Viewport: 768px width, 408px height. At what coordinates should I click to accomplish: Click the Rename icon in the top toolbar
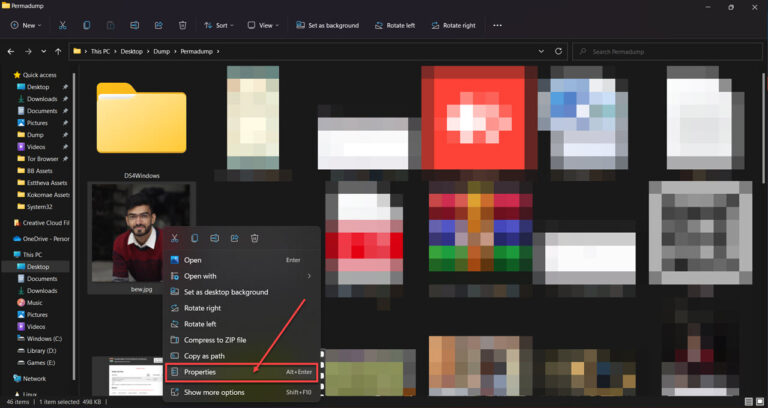134,25
